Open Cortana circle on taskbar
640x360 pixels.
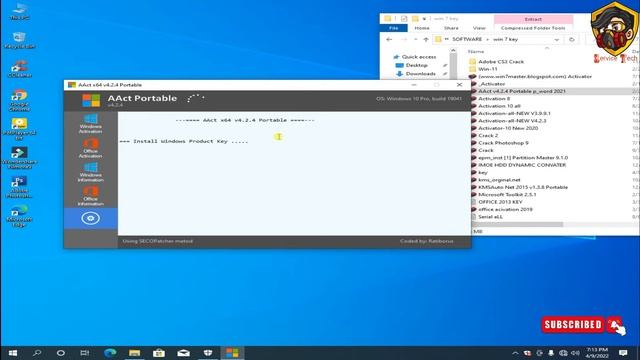coord(61,353)
